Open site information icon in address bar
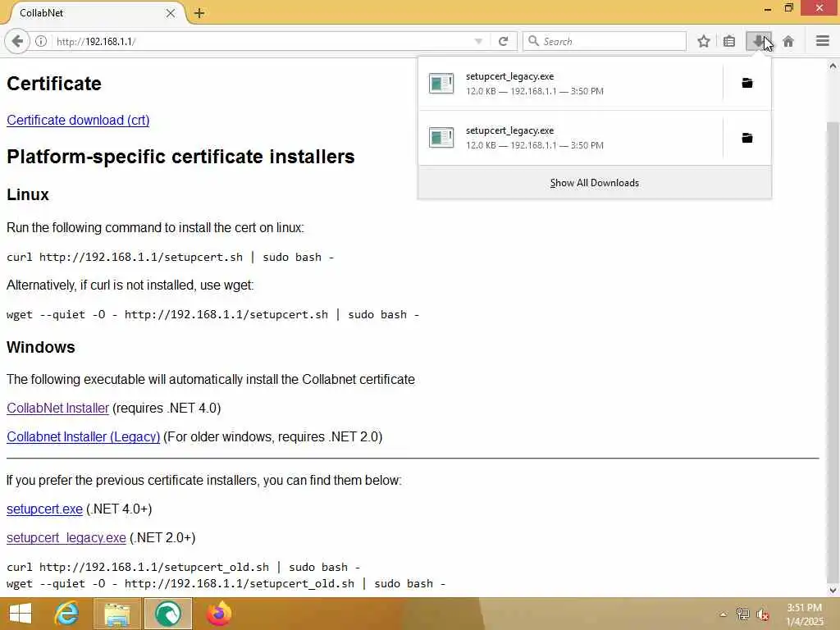The width and height of the screenshot is (840, 630). [41, 41]
